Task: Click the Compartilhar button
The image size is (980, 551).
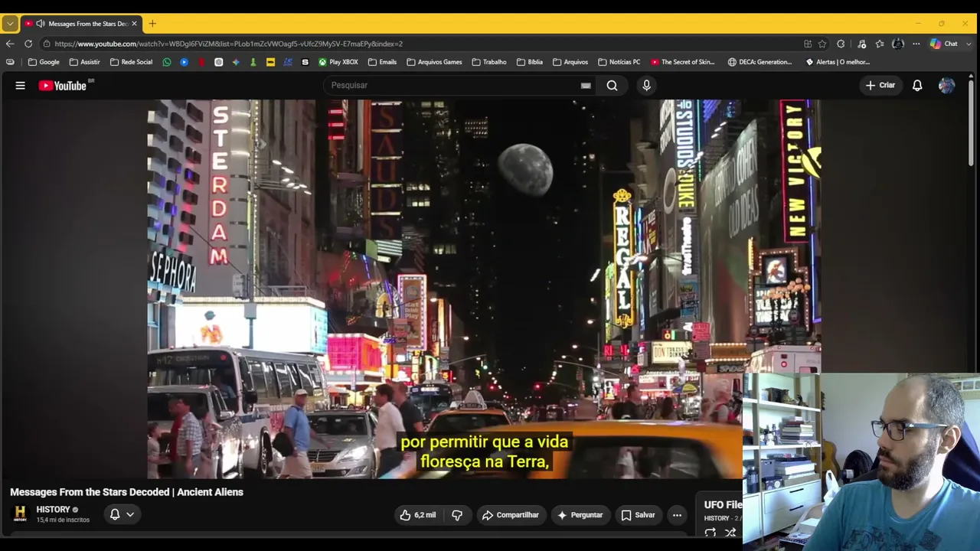Action: (x=511, y=515)
